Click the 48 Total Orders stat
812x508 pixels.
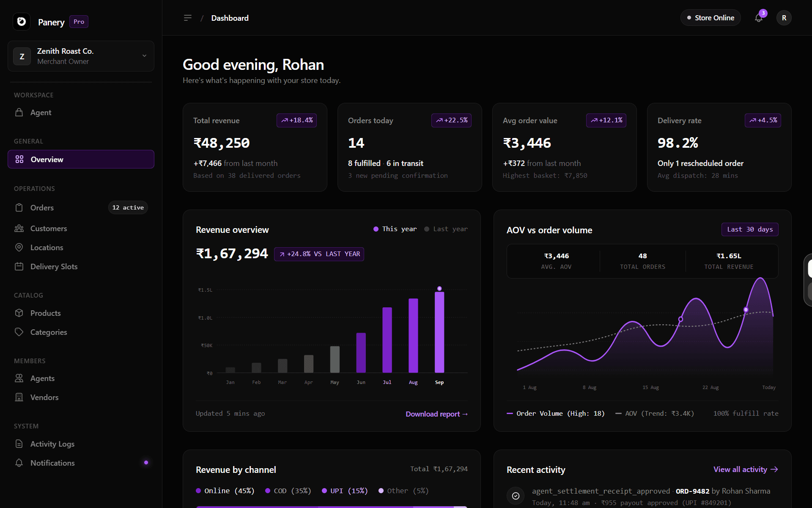tap(642, 261)
